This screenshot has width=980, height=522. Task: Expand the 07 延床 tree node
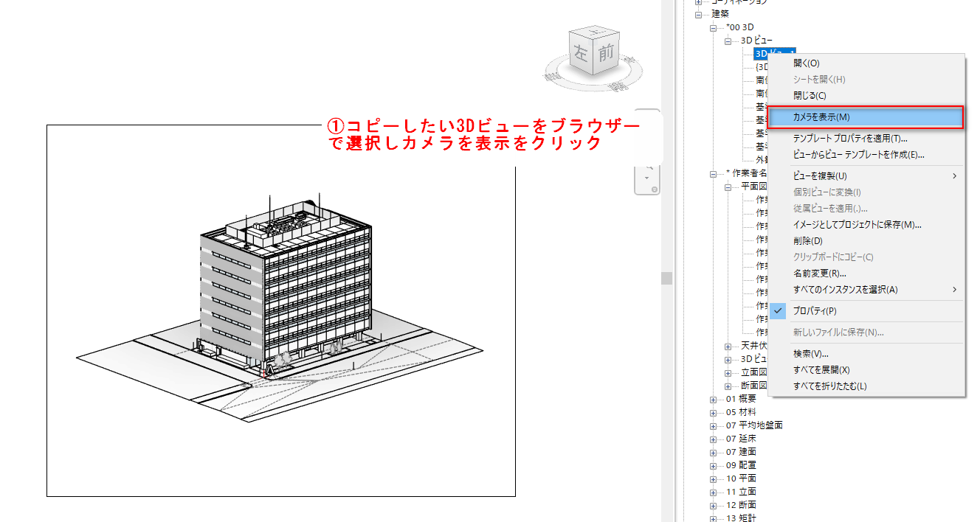[713, 439]
